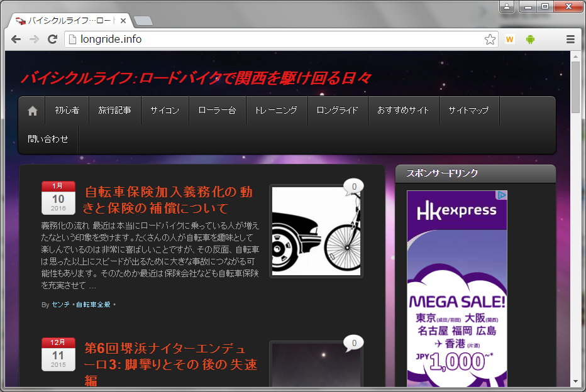Select the バイシクルライフ tab

(x=70, y=21)
